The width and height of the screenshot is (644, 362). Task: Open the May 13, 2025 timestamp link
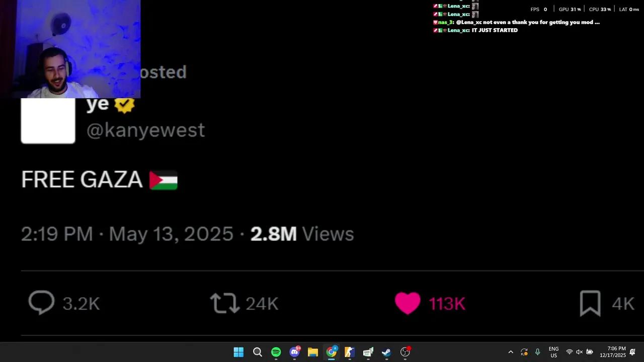pos(171,234)
